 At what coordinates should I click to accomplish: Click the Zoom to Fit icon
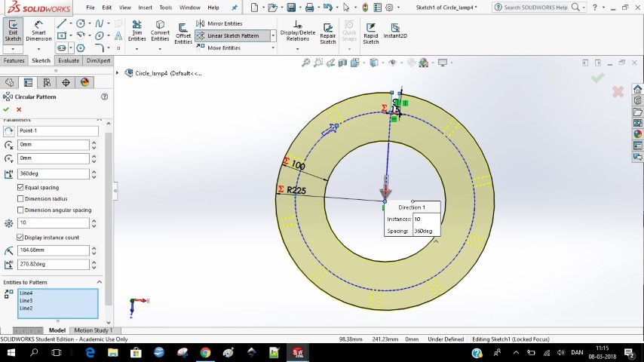click(305, 63)
